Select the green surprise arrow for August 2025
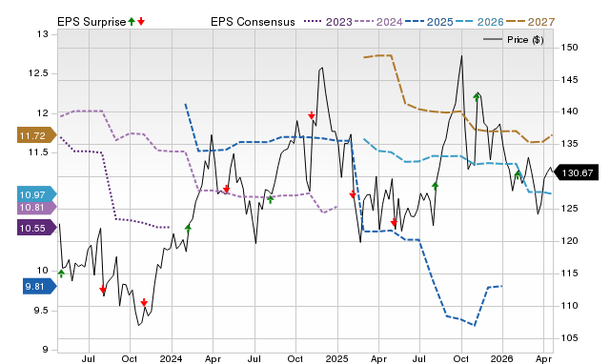Viewport: 610px width, 364px height. (435, 186)
